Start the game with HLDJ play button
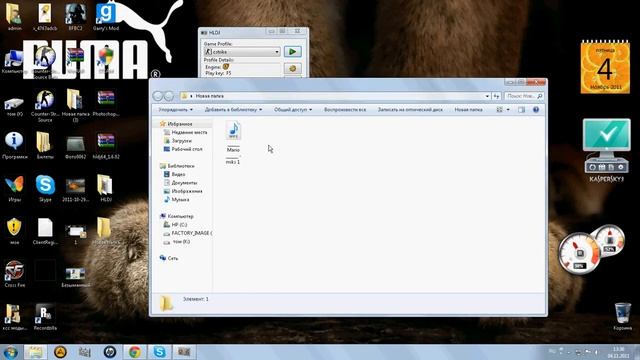This screenshot has height=360, width=640. click(x=293, y=51)
